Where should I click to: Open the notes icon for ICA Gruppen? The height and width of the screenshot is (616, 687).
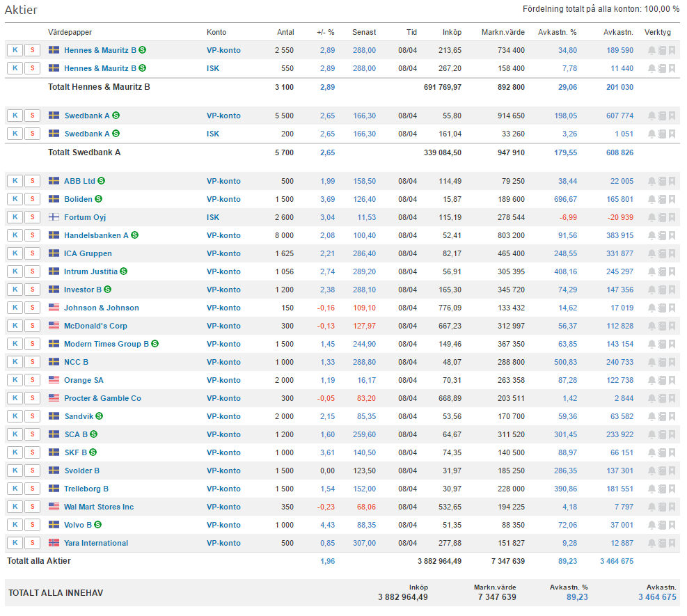(662, 253)
